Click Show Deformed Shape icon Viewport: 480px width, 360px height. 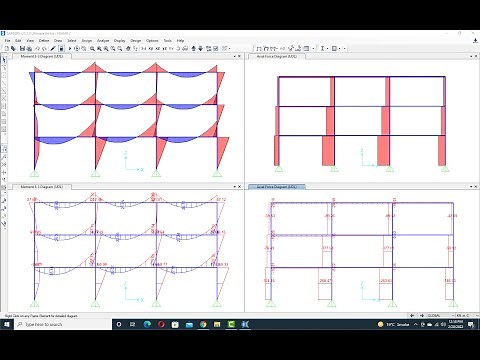click(x=266, y=48)
